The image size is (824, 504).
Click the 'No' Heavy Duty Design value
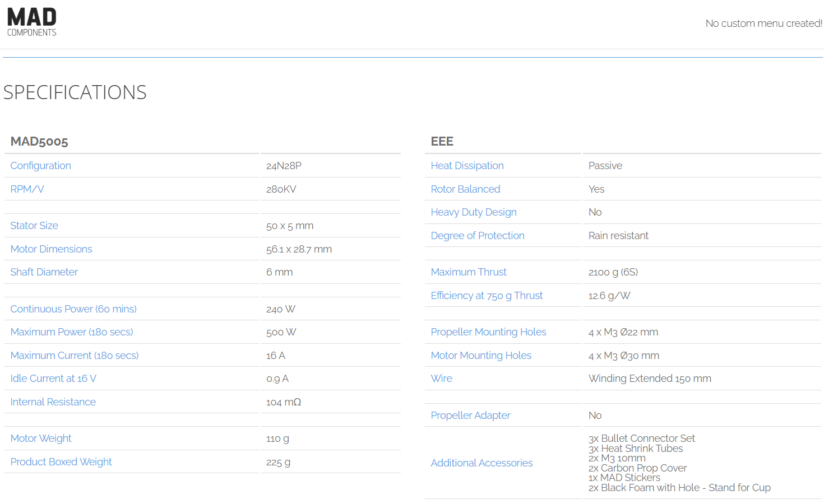tap(595, 212)
